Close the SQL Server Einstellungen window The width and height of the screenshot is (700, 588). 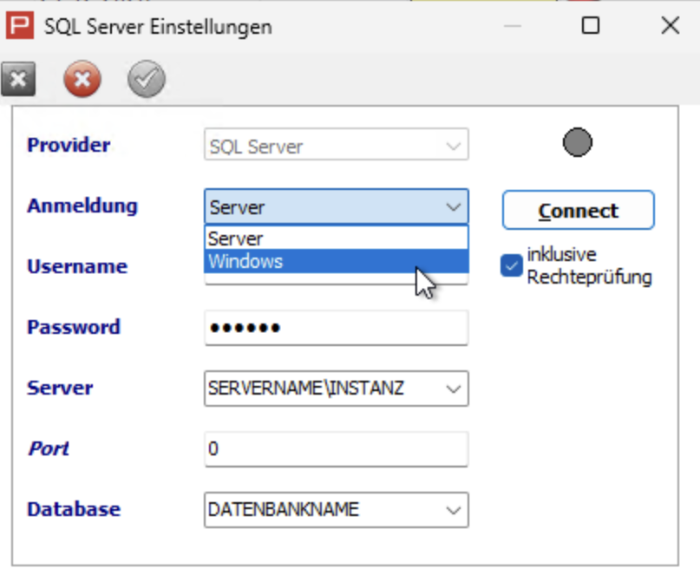point(671,25)
